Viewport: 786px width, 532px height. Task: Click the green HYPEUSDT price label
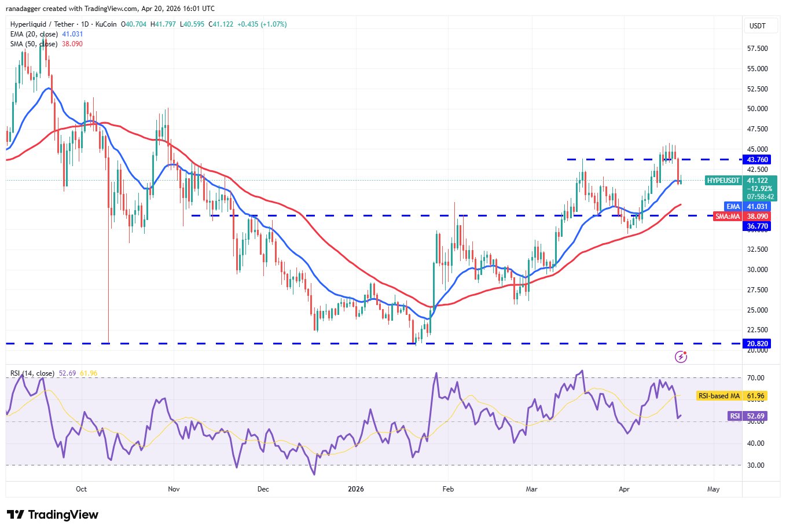pos(723,181)
